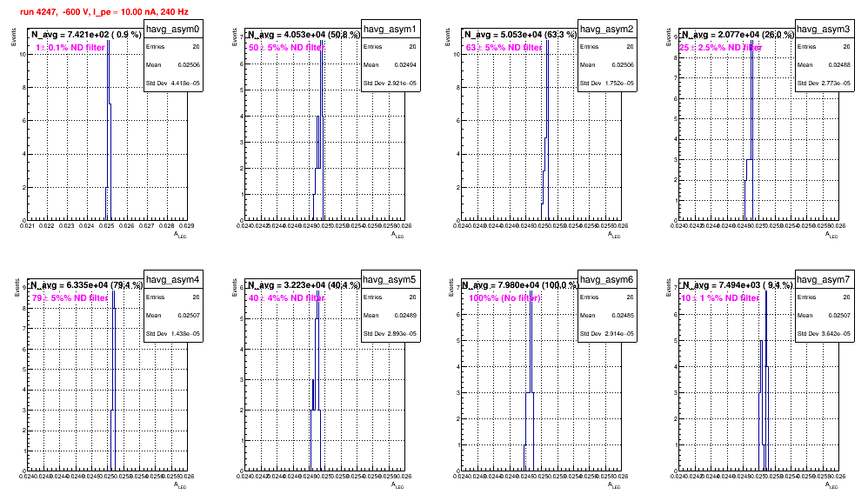Click the Events y-axis title of havg_asym0

[x=14, y=37]
